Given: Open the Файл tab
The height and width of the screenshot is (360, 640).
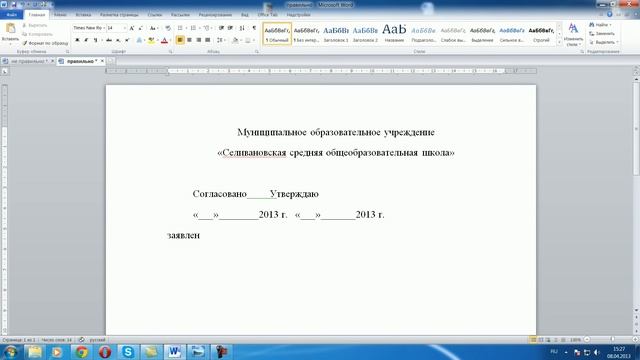Looking at the screenshot, I should coord(11,15).
